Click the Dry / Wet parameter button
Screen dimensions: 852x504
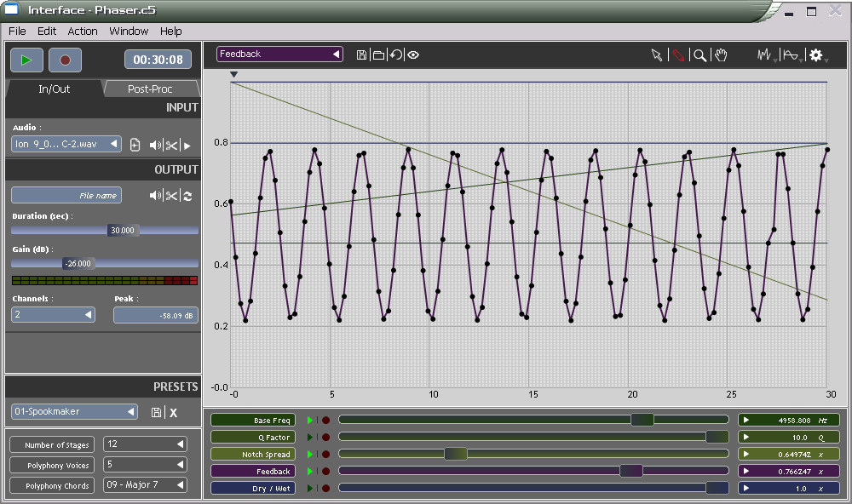(x=253, y=489)
